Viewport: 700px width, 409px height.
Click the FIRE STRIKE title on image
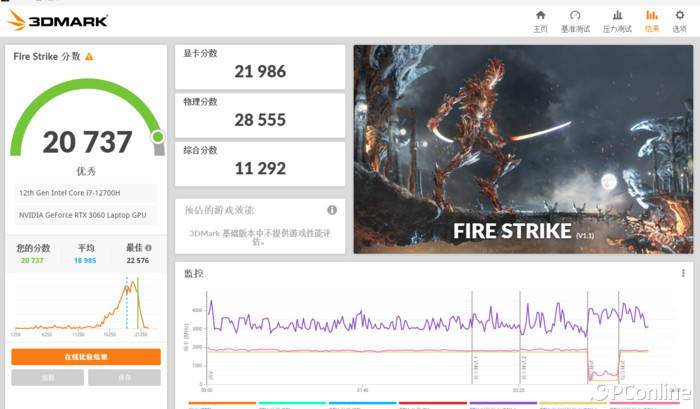pos(512,231)
